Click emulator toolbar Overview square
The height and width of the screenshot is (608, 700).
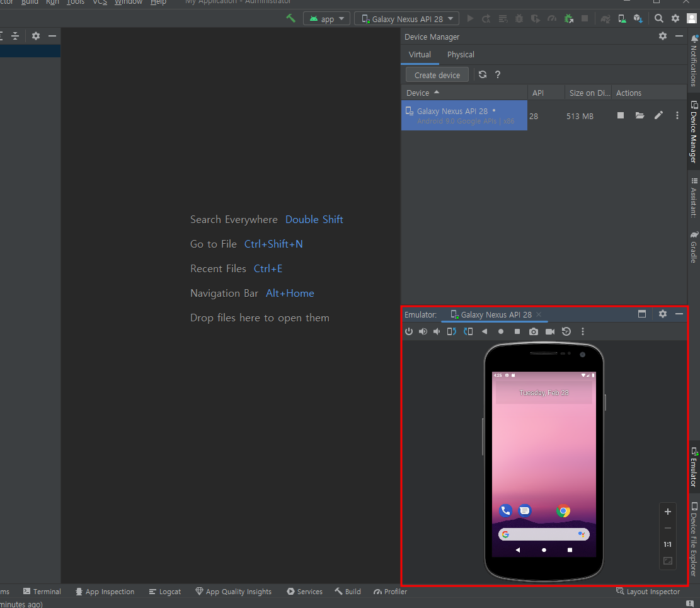coord(517,331)
